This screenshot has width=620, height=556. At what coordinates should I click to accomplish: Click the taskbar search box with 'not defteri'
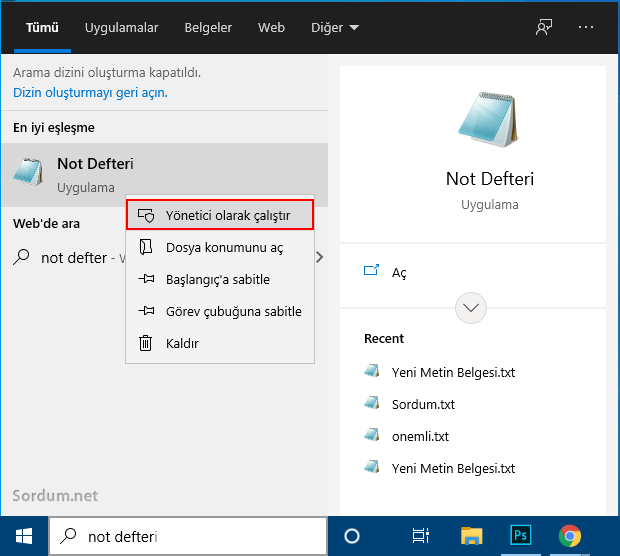pos(188,537)
